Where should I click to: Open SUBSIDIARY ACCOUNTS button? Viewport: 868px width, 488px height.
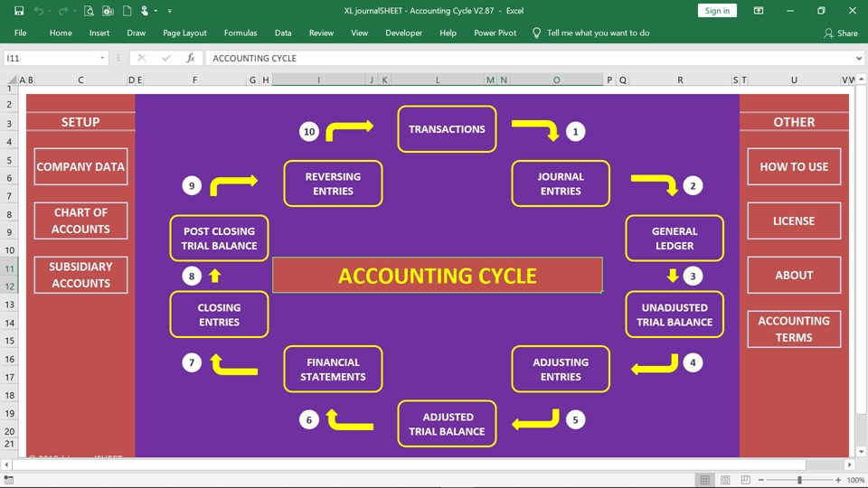pyautogui.click(x=80, y=275)
